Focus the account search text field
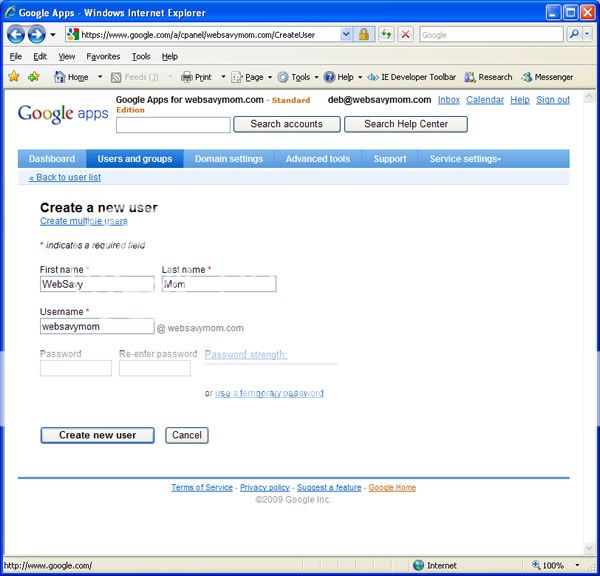Viewport: 600px width, 576px height. click(173, 125)
